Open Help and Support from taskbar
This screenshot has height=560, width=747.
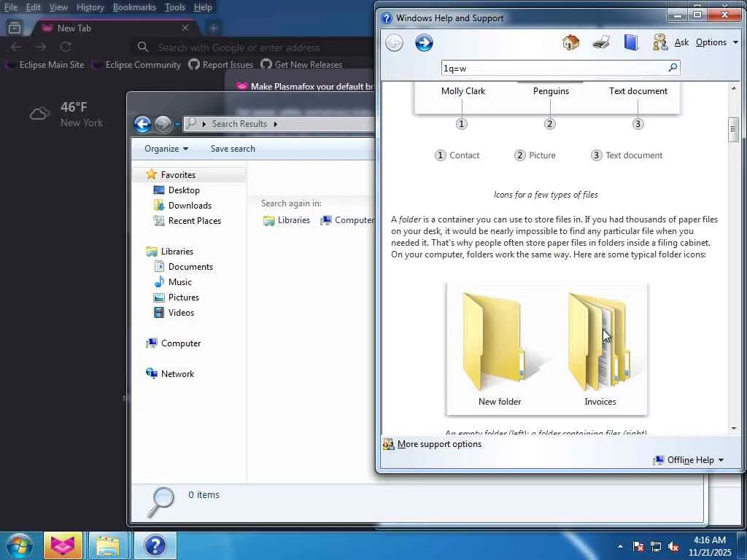[155, 545]
